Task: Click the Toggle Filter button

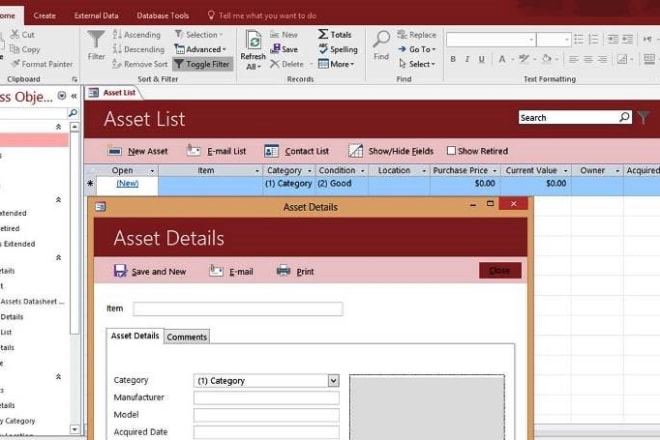Action: pyautogui.click(x=202, y=64)
